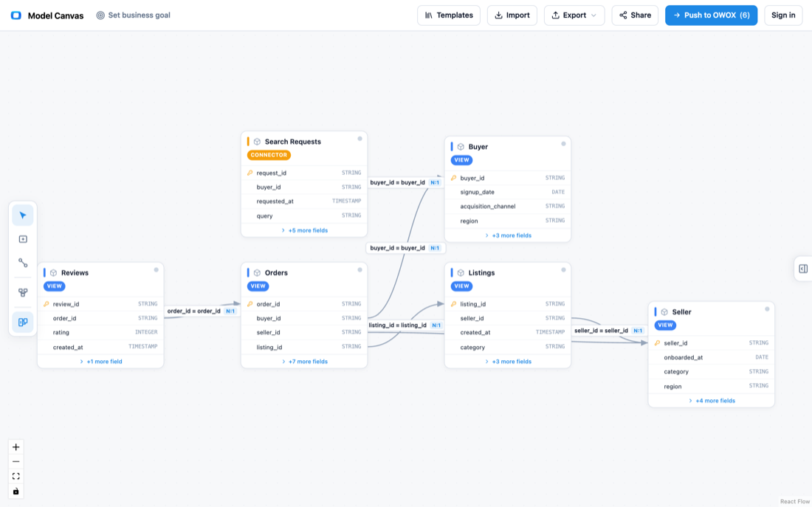Zoom out with the minus control
The image size is (812, 507).
tap(16, 461)
